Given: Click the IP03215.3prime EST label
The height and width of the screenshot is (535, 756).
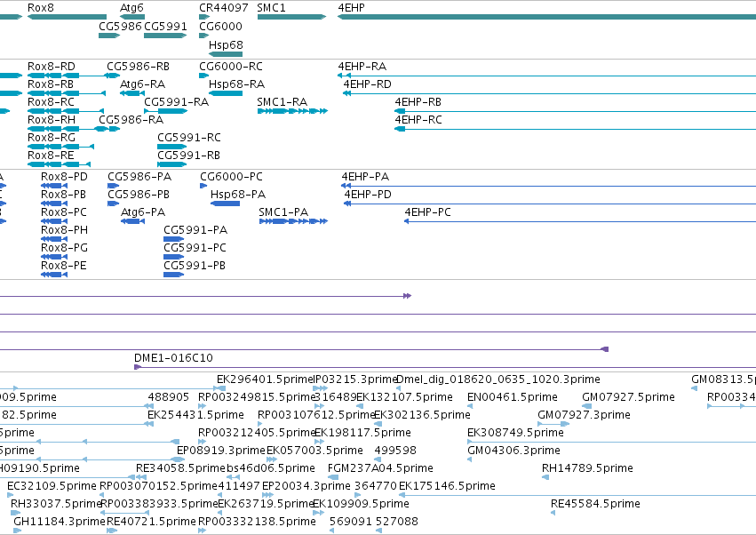Looking at the screenshot, I should click(x=355, y=379).
